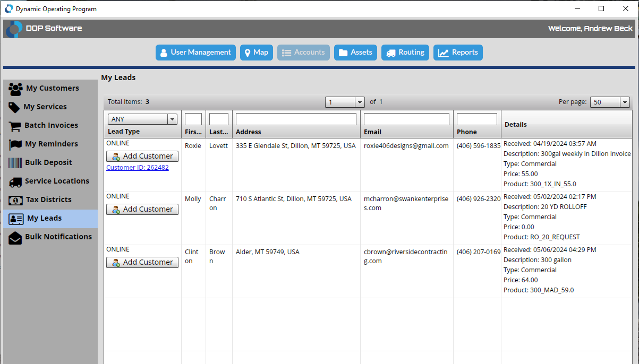Sort by the Email column header

point(372,132)
